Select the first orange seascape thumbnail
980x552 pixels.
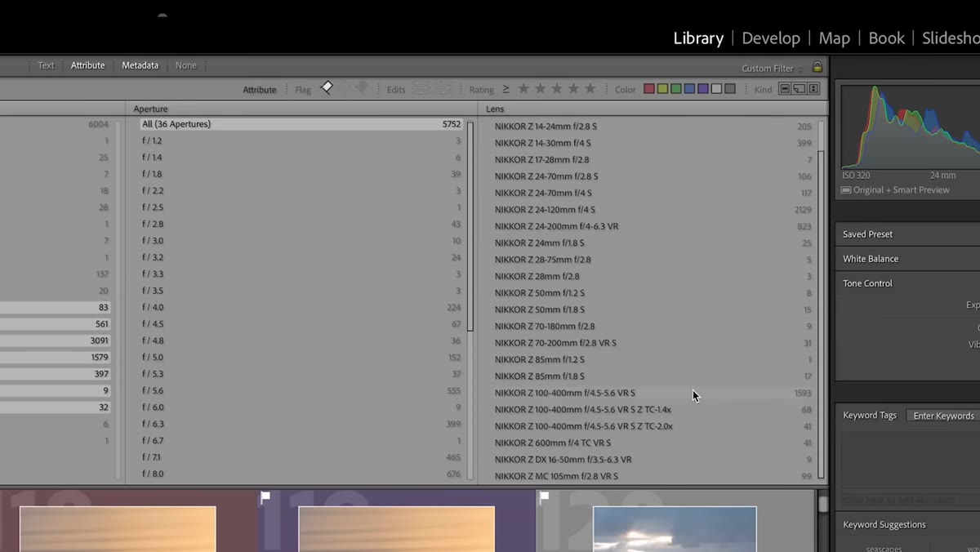[118, 529]
